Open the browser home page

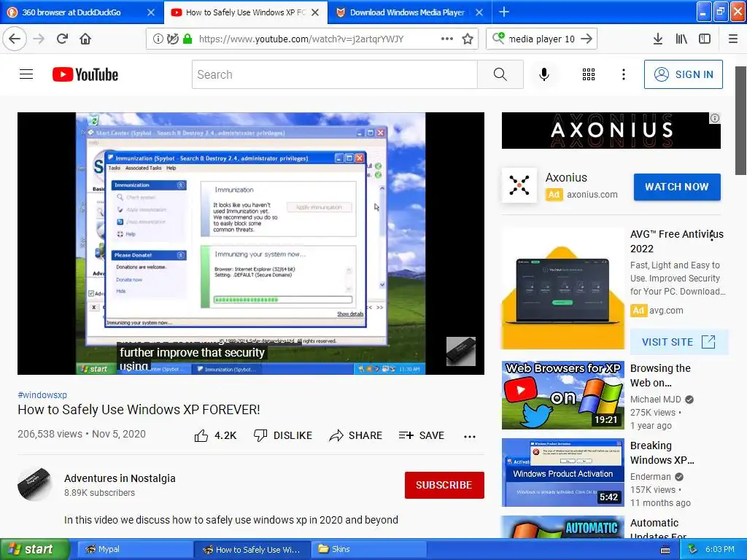(x=85, y=39)
